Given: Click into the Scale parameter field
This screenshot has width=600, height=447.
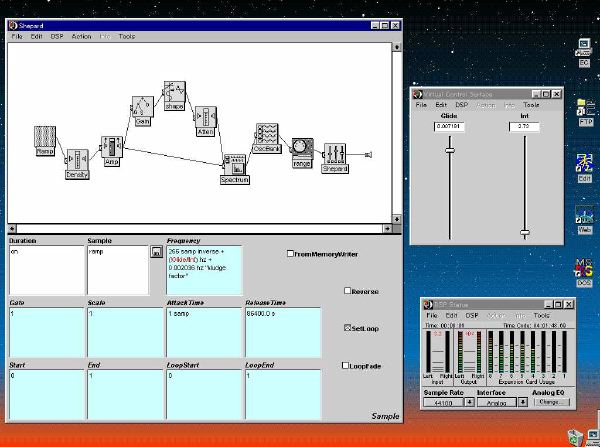Looking at the screenshot, I should [x=125, y=332].
